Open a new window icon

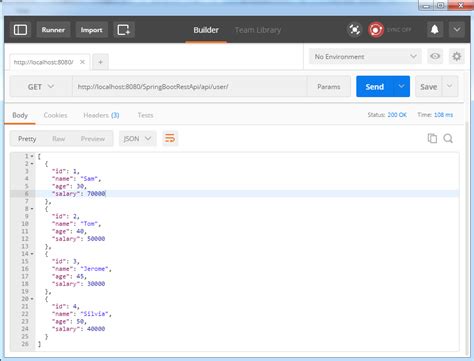(x=124, y=30)
